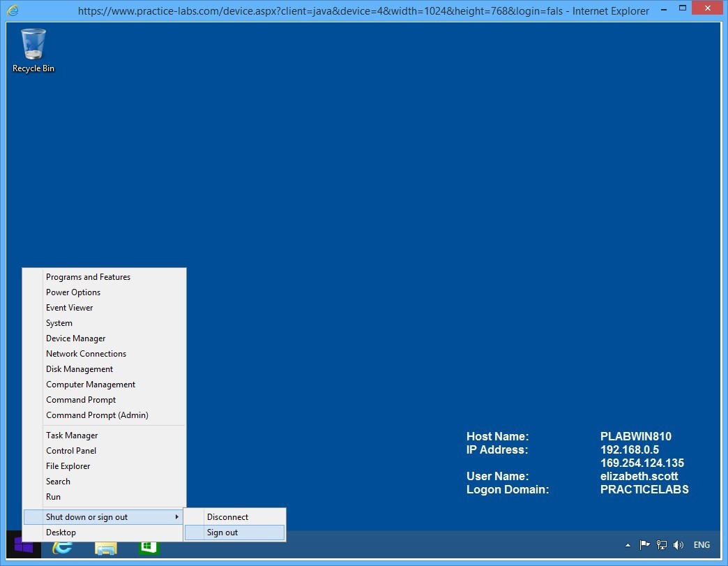Image resolution: width=728 pixels, height=566 pixels.
Task: Open File Explorer from the taskbar
Action: [x=105, y=549]
